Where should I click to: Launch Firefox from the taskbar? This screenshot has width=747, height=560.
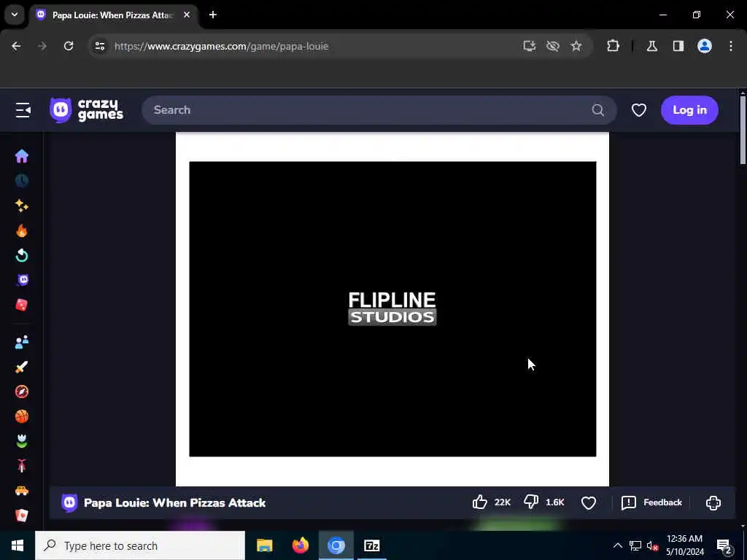300,545
